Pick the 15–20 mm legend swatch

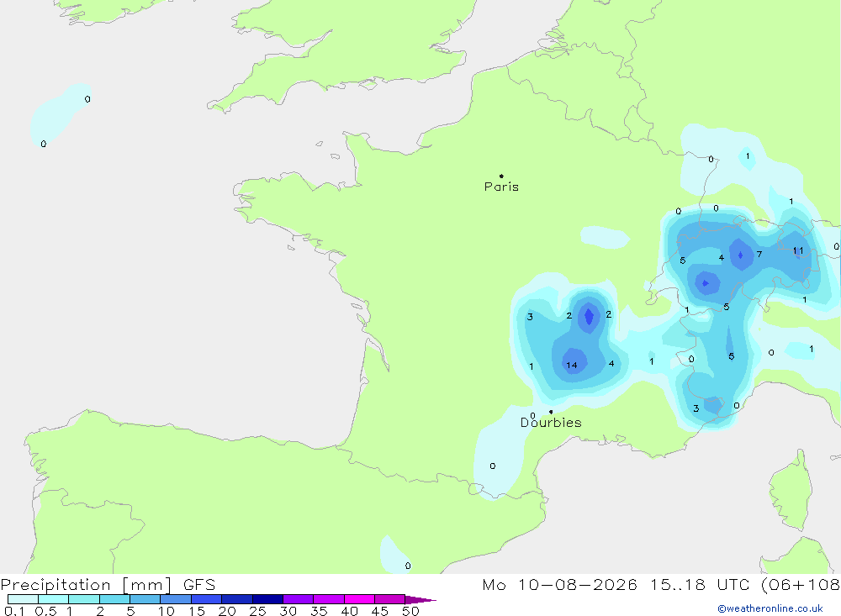(207, 599)
